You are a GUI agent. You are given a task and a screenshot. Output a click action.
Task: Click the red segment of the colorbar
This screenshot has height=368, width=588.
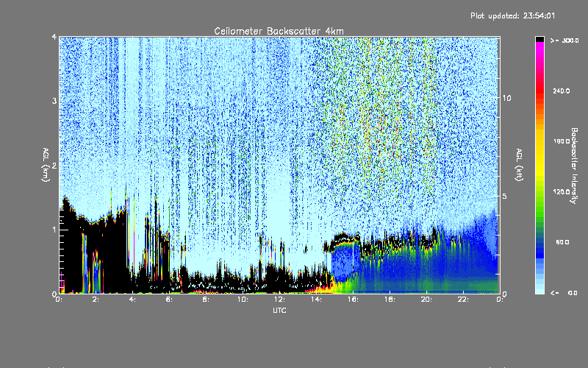click(x=539, y=90)
